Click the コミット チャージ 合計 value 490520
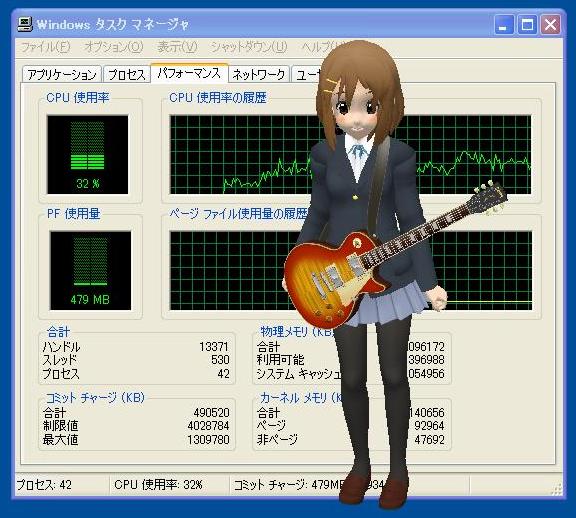 (x=212, y=413)
